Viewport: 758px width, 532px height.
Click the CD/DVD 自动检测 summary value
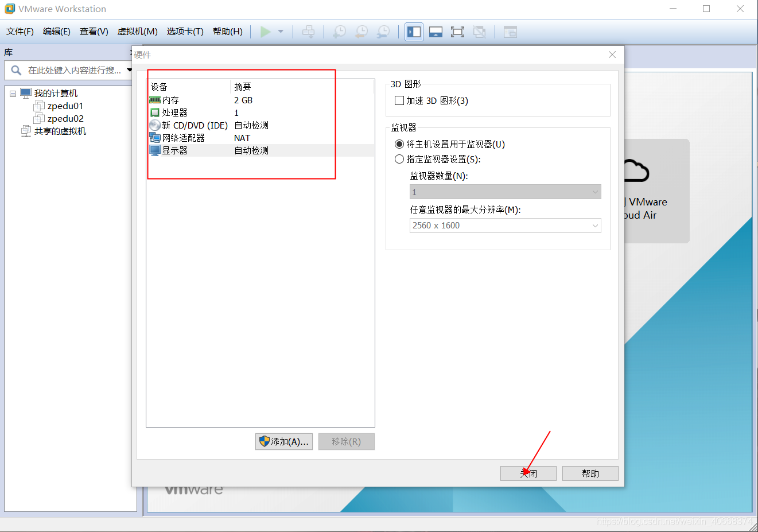pyautogui.click(x=251, y=125)
